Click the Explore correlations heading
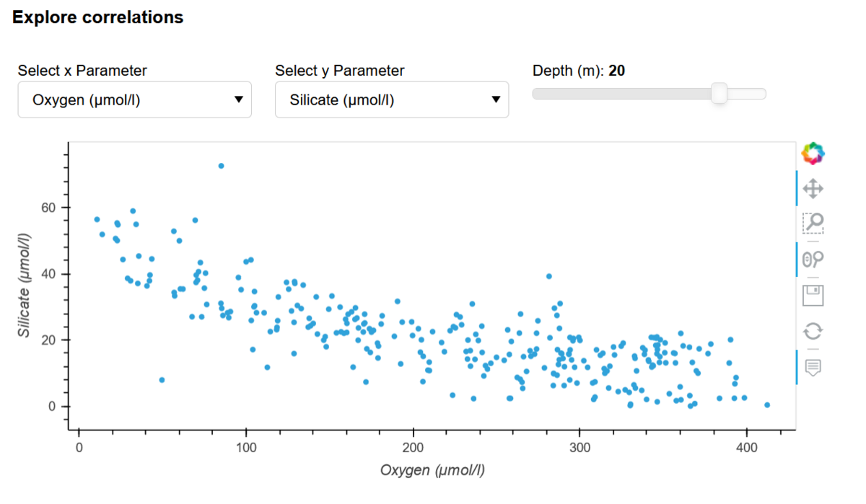This screenshot has width=866, height=504. click(x=98, y=17)
